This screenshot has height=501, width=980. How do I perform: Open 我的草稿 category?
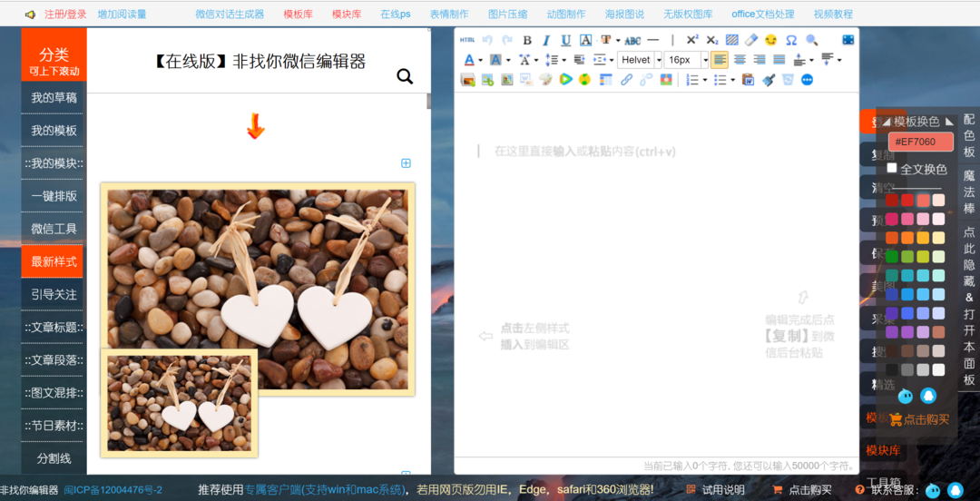(54, 98)
